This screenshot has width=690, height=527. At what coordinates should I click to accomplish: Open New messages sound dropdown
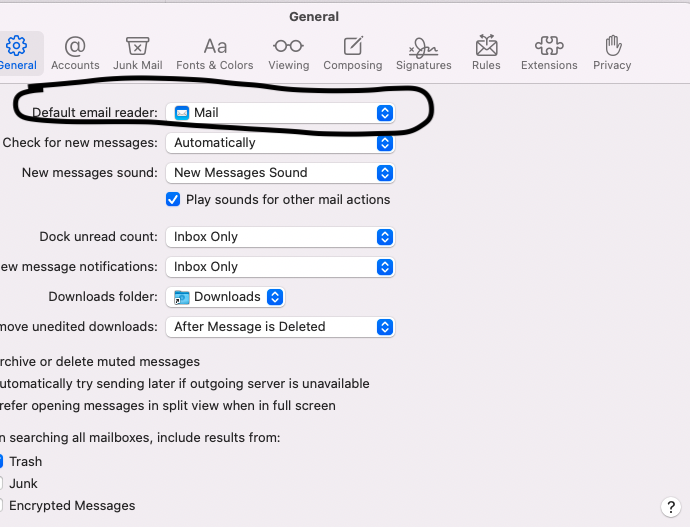point(280,173)
